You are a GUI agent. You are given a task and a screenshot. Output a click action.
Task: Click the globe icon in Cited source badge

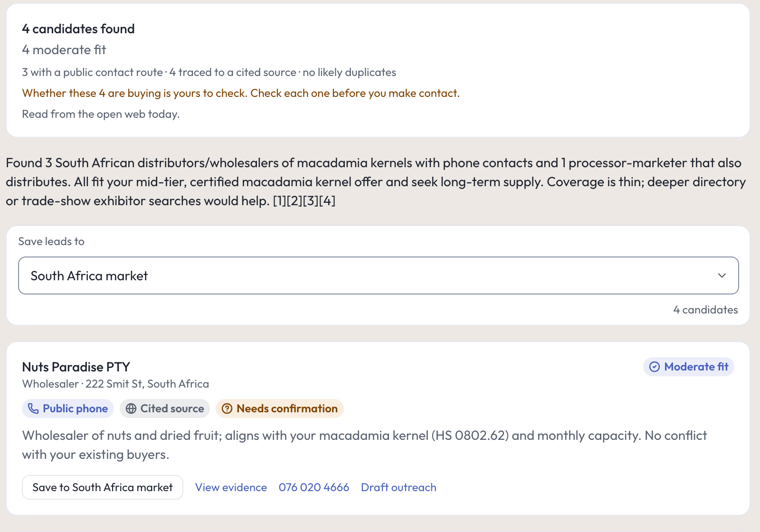[131, 408]
